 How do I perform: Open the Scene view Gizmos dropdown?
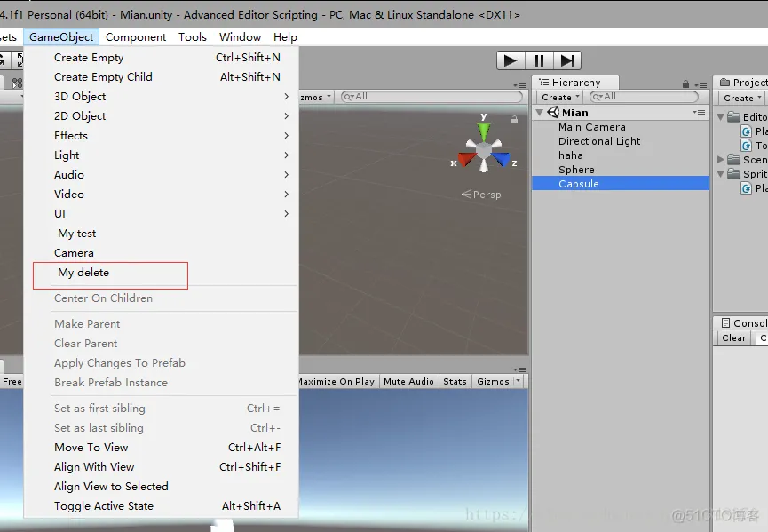pos(316,97)
